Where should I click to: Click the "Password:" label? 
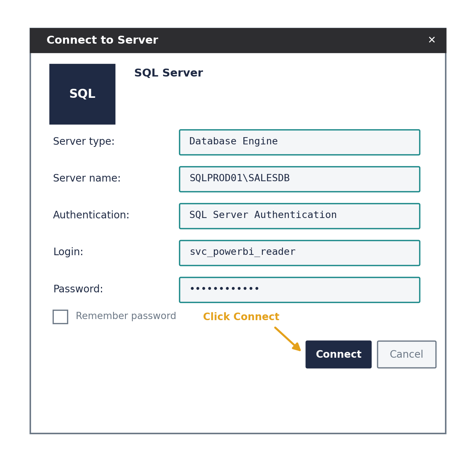coord(78,289)
